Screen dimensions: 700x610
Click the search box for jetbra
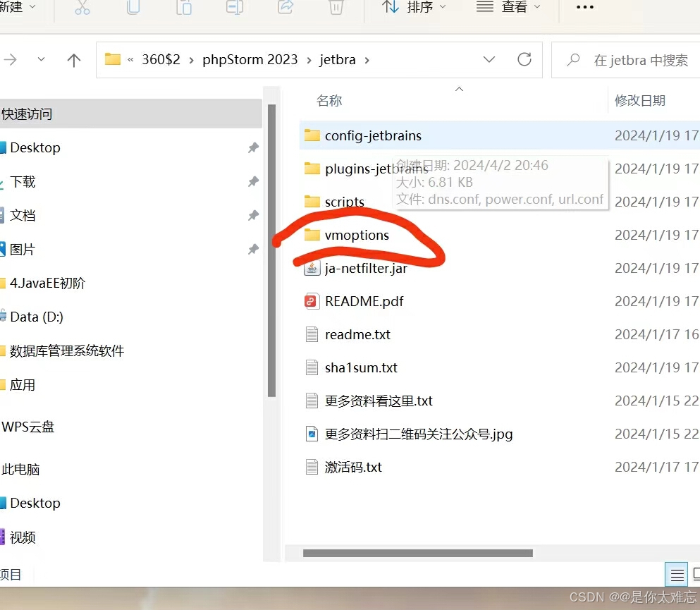[626, 60]
